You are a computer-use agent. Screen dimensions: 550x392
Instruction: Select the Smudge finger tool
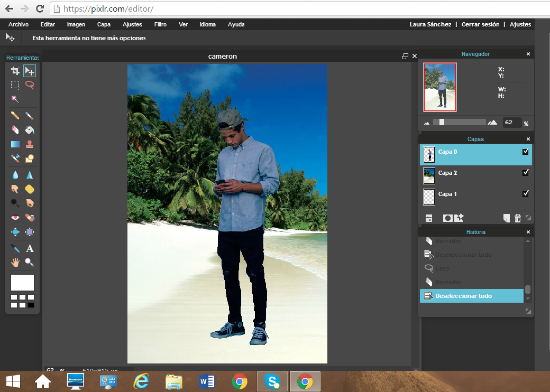[15, 189]
